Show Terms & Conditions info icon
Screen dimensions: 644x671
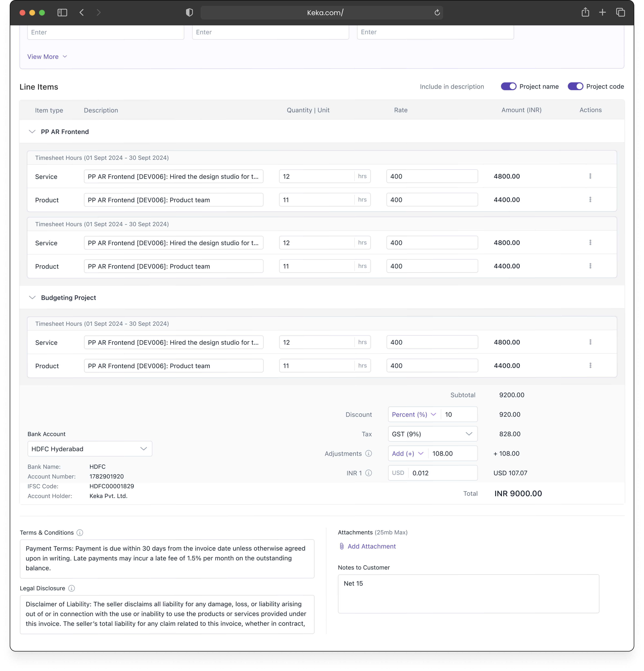80,532
